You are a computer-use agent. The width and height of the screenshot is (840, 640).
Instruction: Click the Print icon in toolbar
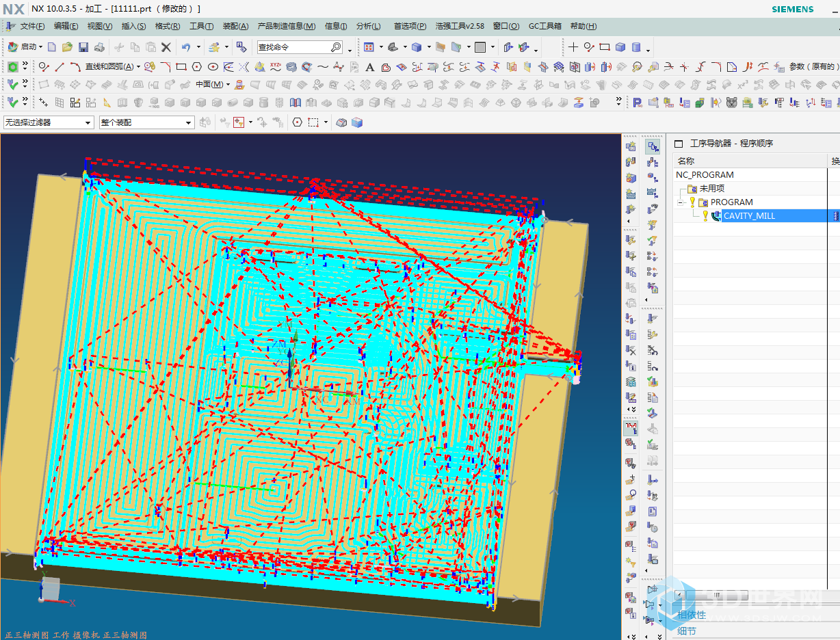[x=99, y=47]
